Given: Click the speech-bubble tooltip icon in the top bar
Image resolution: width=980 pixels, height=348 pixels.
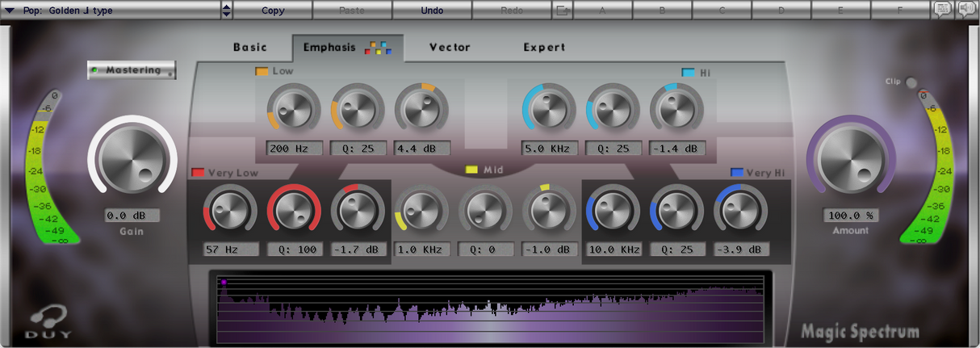Looking at the screenshot, I should 942,10.
